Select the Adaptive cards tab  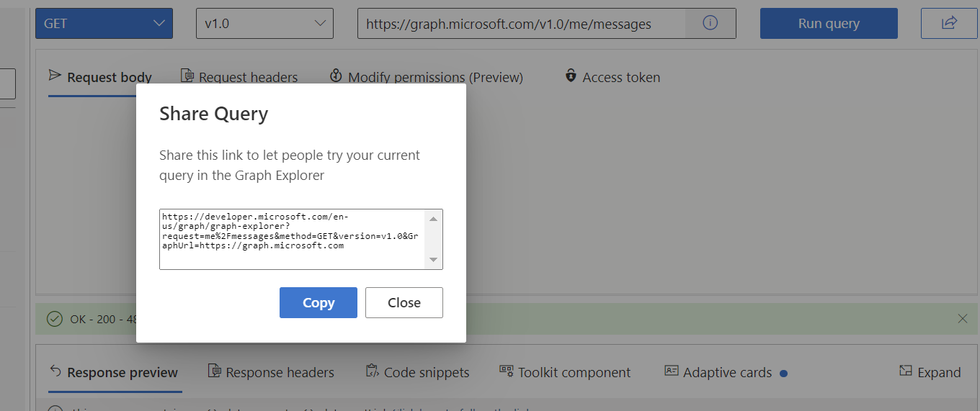tap(718, 372)
